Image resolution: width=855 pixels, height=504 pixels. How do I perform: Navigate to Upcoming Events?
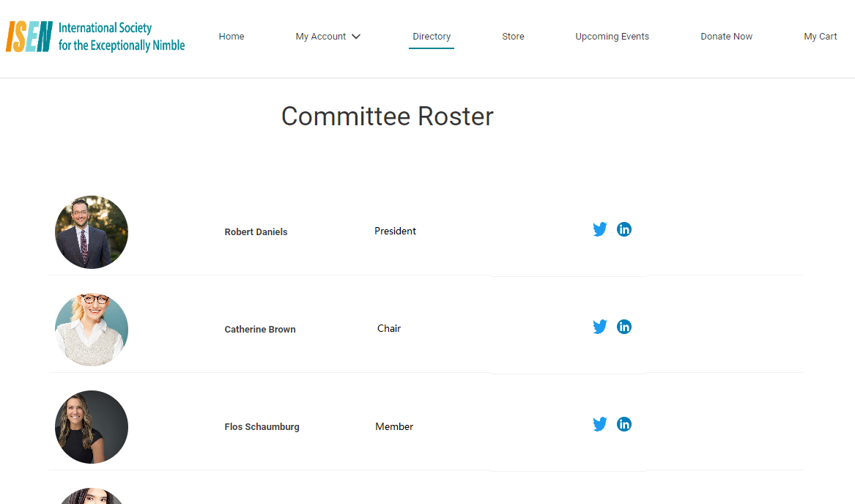click(612, 37)
